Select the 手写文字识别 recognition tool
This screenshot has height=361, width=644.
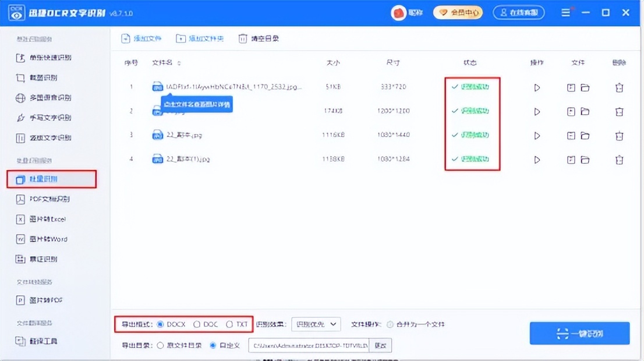tap(49, 118)
